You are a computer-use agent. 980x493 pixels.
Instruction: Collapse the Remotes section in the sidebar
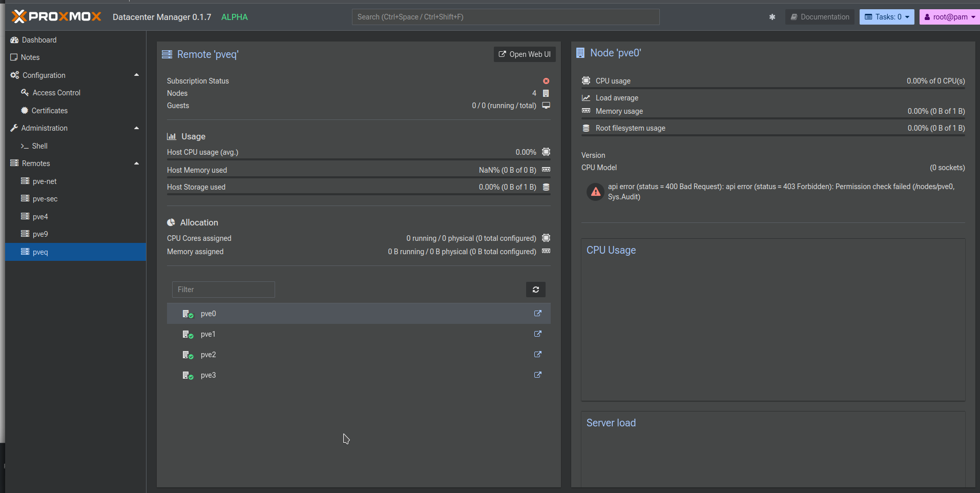click(x=136, y=163)
